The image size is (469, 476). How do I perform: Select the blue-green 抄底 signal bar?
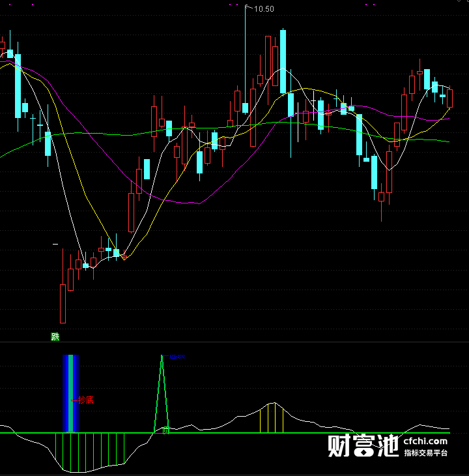tap(70, 393)
